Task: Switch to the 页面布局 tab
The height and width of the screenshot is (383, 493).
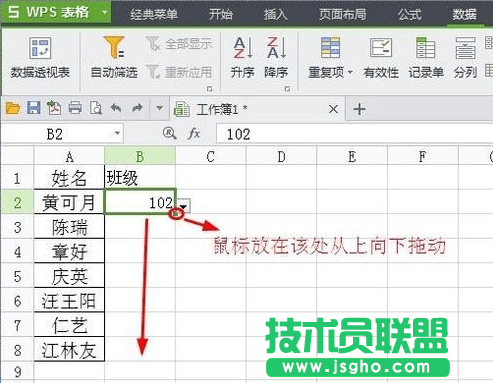Action: click(343, 14)
